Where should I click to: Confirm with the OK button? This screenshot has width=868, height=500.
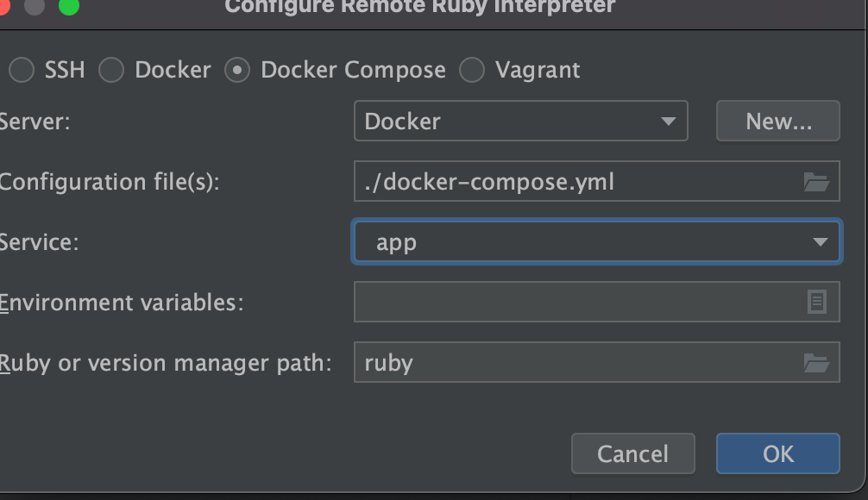point(777,453)
